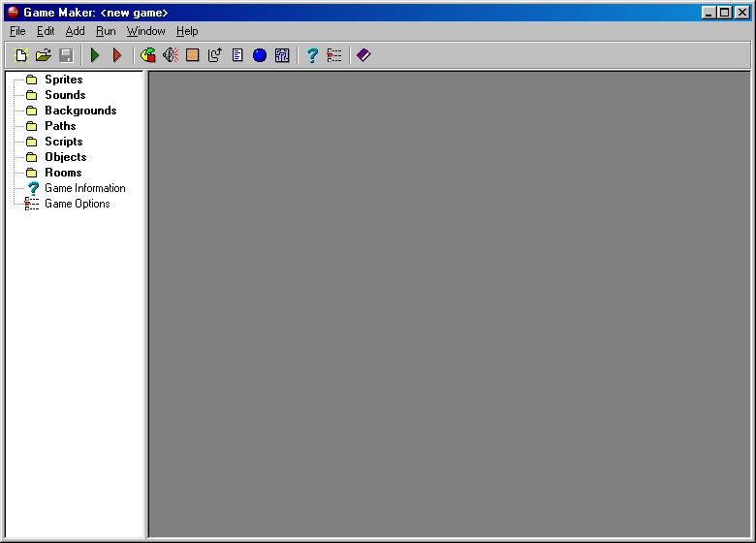Image resolution: width=756 pixels, height=543 pixels.
Task: Click the new game file icon
Action: point(21,55)
